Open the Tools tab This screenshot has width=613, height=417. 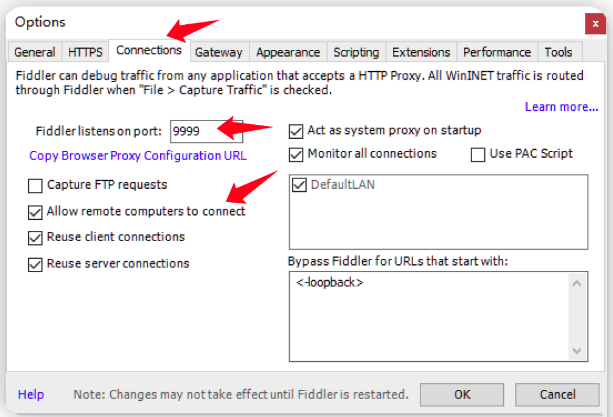pos(558,52)
